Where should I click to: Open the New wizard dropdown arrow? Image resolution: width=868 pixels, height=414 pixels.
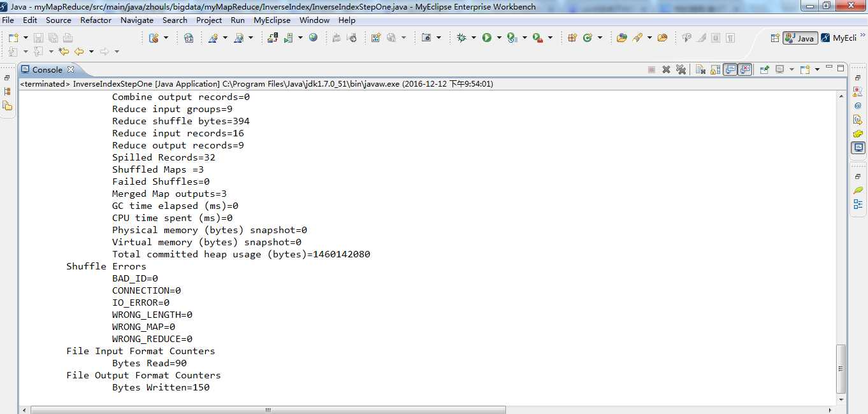tap(25, 38)
